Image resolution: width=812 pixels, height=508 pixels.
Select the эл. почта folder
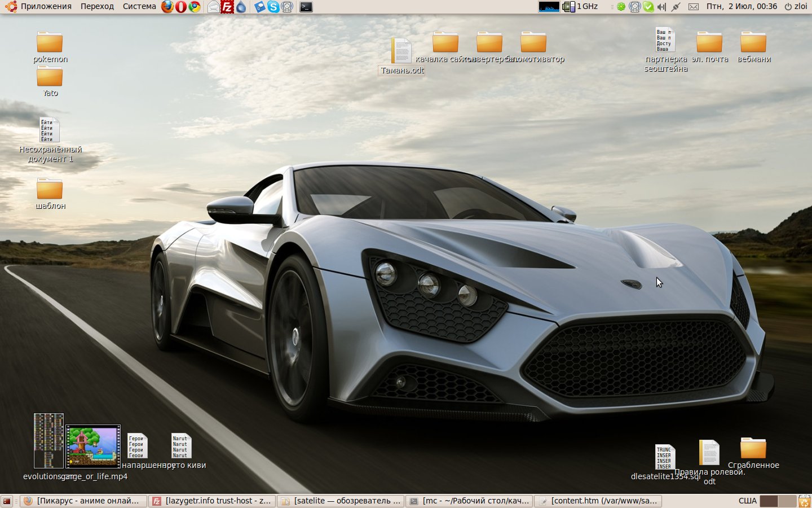[x=709, y=47]
